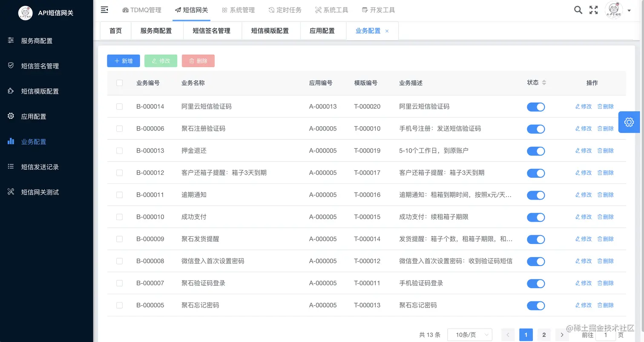Click the fullscreen icon in the top bar

[593, 10]
